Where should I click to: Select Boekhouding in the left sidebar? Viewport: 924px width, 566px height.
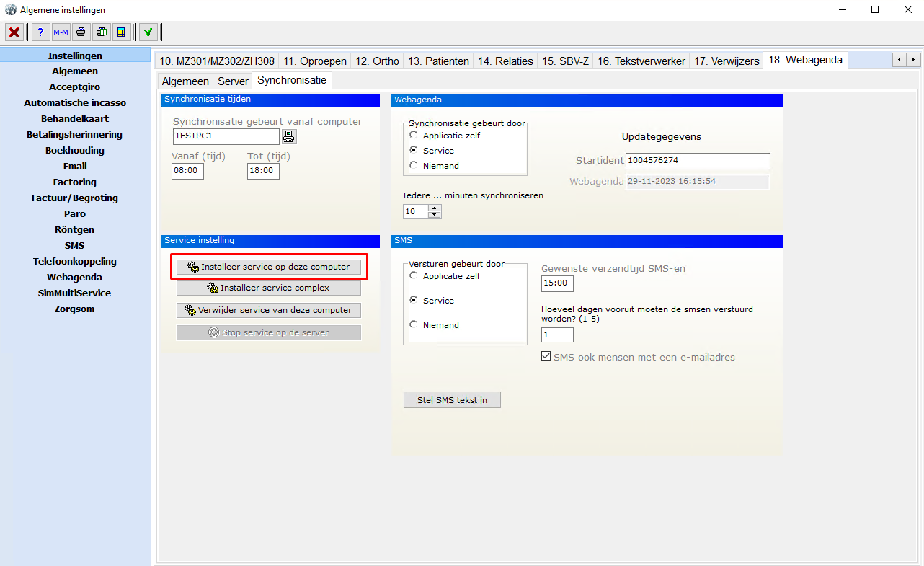pyautogui.click(x=75, y=151)
